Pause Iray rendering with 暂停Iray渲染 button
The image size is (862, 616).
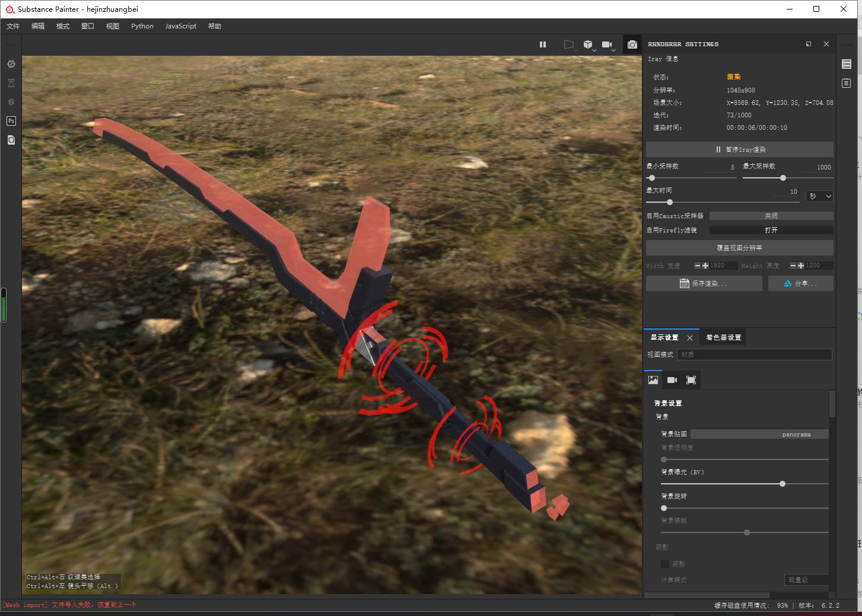[739, 149]
